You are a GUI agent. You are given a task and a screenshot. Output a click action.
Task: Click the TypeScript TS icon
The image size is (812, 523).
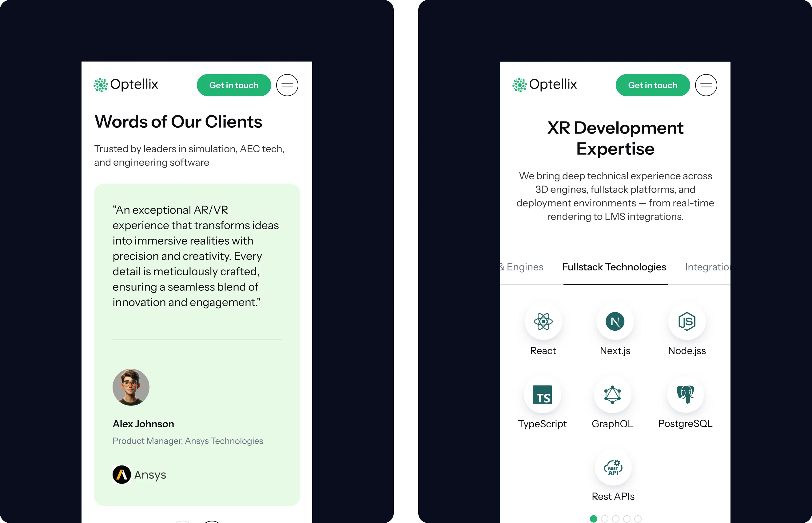(x=542, y=395)
